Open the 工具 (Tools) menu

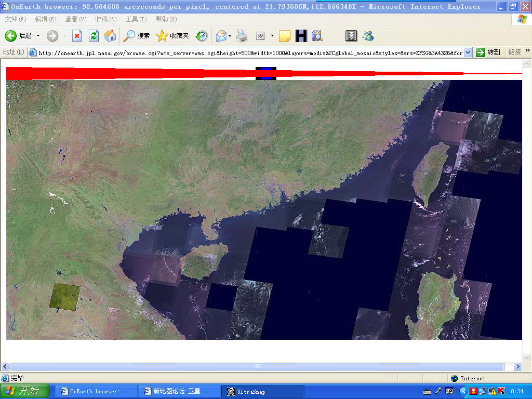point(136,19)
